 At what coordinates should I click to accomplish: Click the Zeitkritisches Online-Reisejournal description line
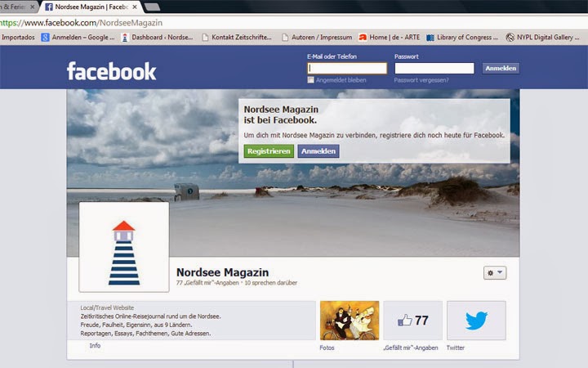pos(150,316)
